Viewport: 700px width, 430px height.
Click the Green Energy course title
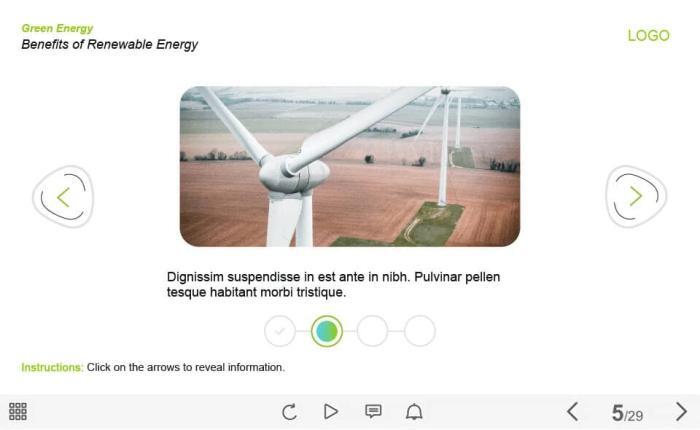(57, 28)
